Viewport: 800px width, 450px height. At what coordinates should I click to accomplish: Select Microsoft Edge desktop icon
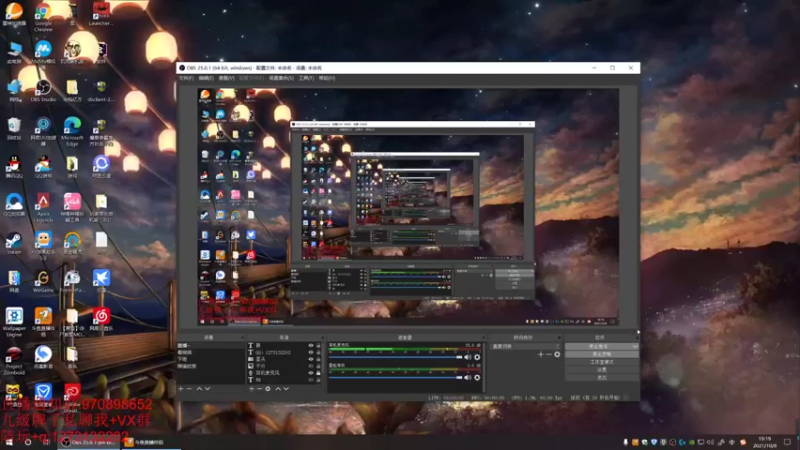(x=72, y=131)
